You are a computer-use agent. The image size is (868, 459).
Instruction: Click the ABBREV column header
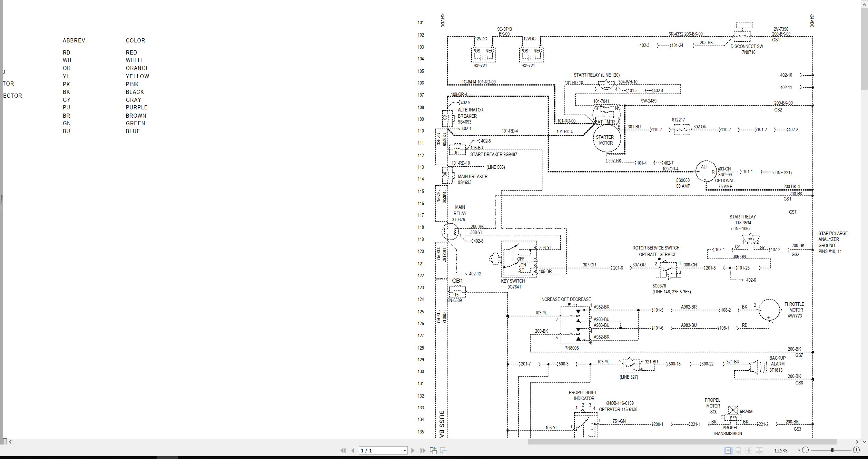tap(74, 40)
